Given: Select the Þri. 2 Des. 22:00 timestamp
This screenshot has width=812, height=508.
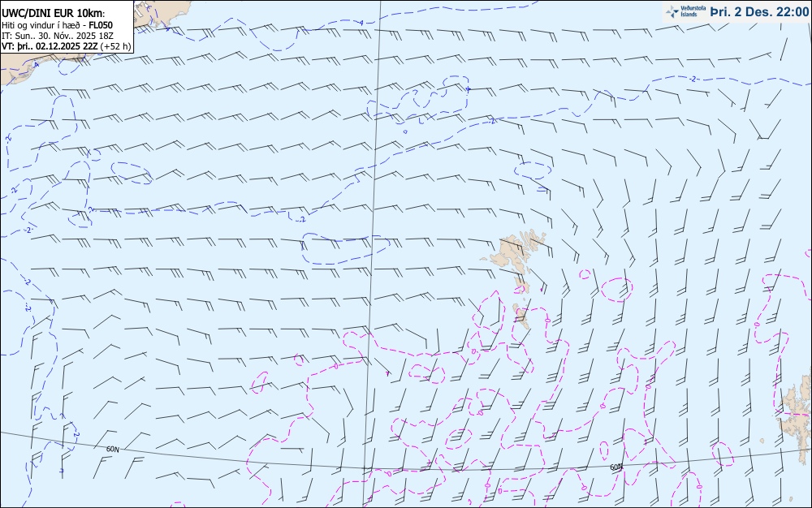Looking at the screenshot, I should point(759,11).
